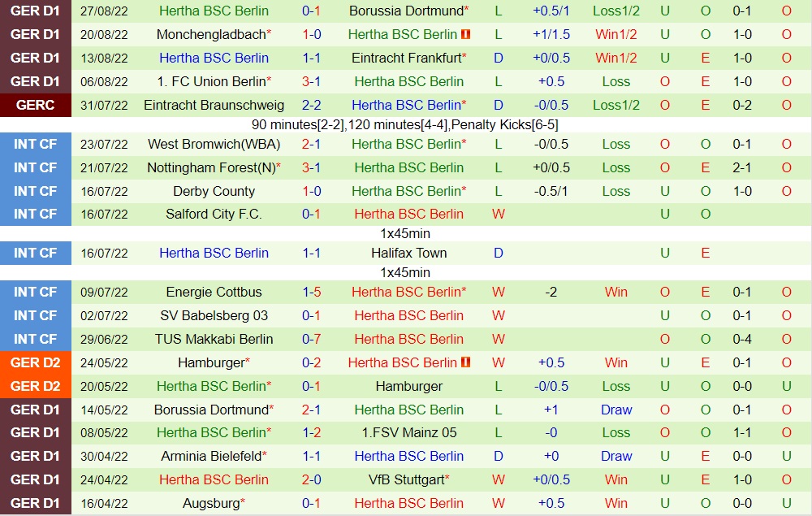Image resolution: width=812 pixels, height=516 pixels.
Task: Click Energie Cottbus team name
Action: pos(214,292)
